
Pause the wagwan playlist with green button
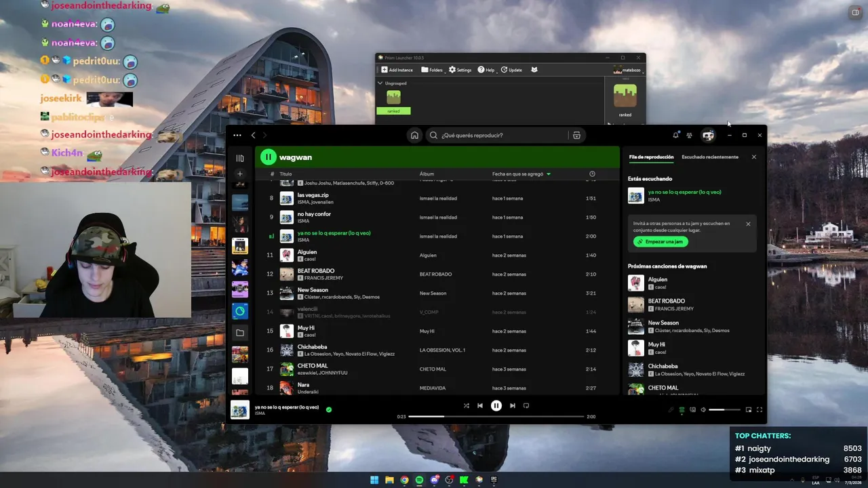pos(268,157)
